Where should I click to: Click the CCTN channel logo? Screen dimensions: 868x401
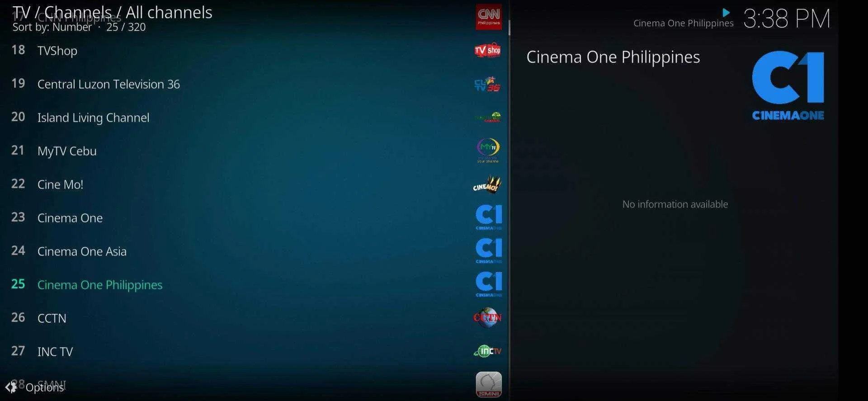pos(487,317)
